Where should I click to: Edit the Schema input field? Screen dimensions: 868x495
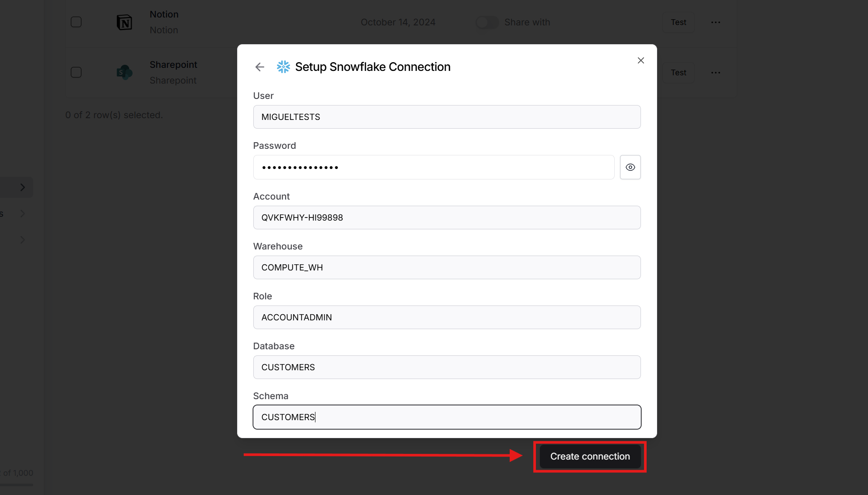click(x=447, y=417)
